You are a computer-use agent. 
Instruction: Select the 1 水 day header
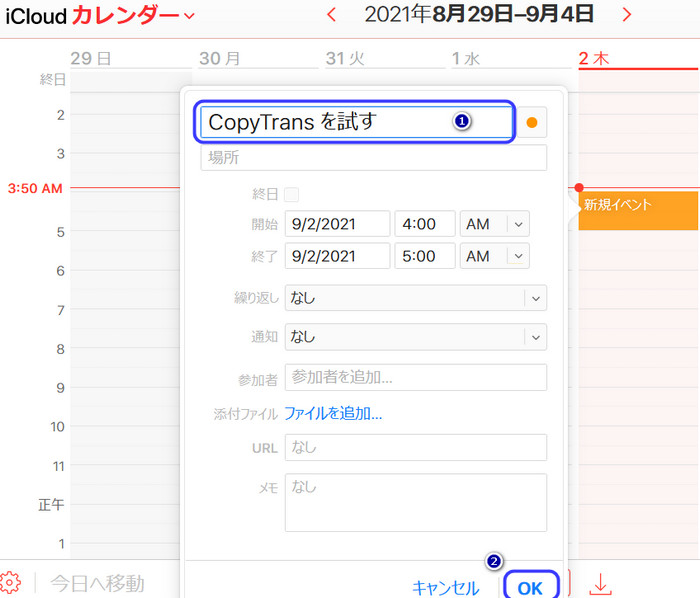[466, 58]
